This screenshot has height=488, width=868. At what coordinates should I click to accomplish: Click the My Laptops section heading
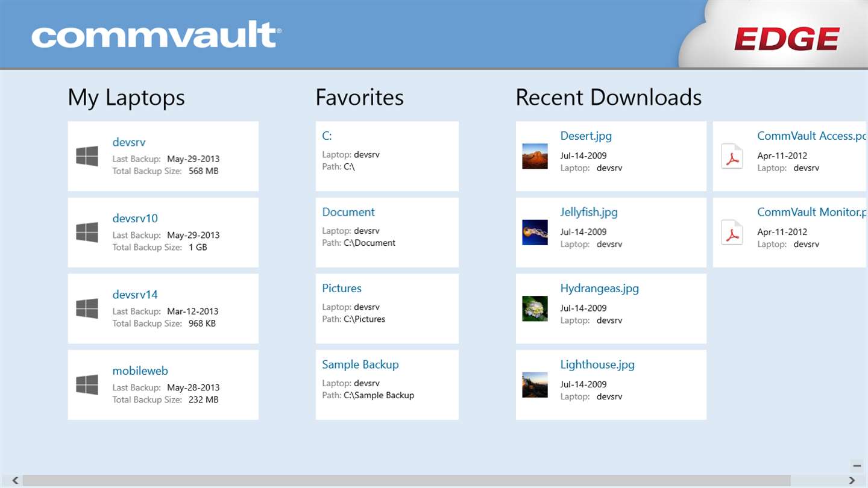126,98
